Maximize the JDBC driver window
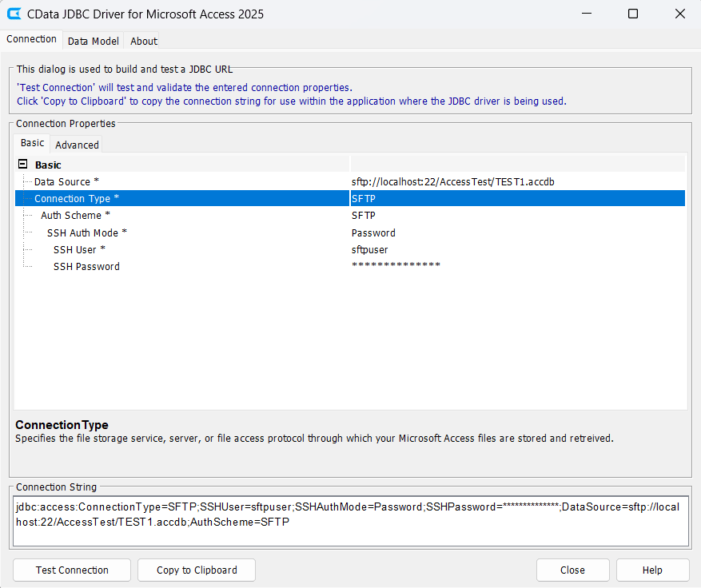 click(633, 14)
